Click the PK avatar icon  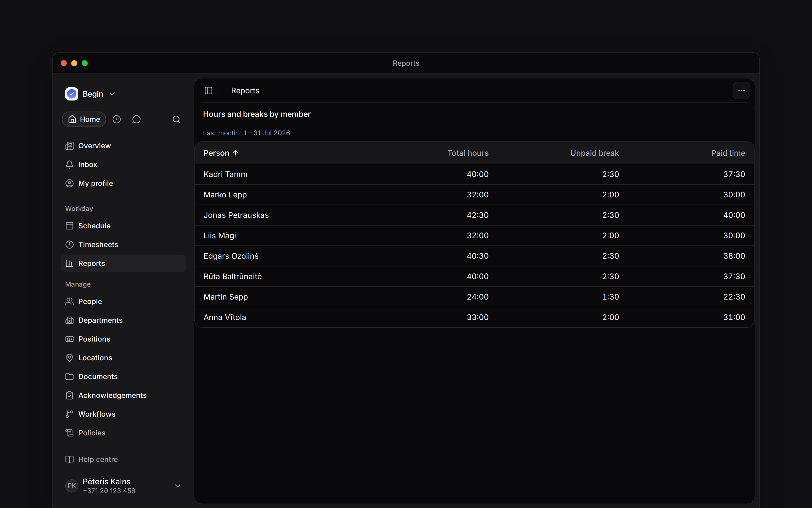[x=71, y=486]
